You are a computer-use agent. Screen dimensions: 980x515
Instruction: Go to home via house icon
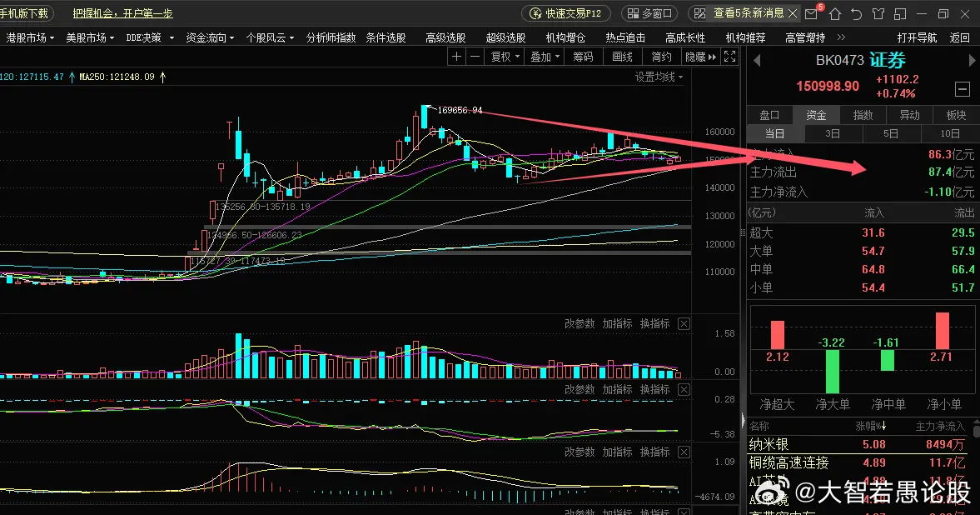[835, 13]
